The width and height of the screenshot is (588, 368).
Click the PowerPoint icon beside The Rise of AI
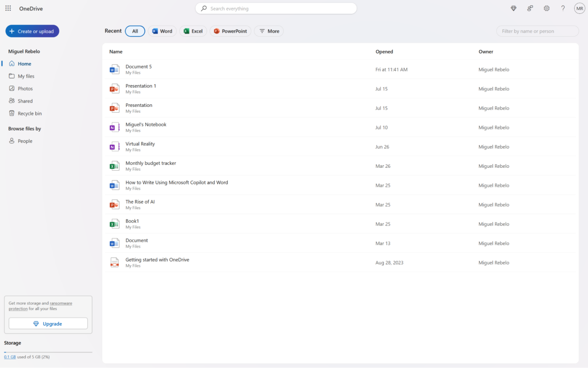tap(114, 205)
